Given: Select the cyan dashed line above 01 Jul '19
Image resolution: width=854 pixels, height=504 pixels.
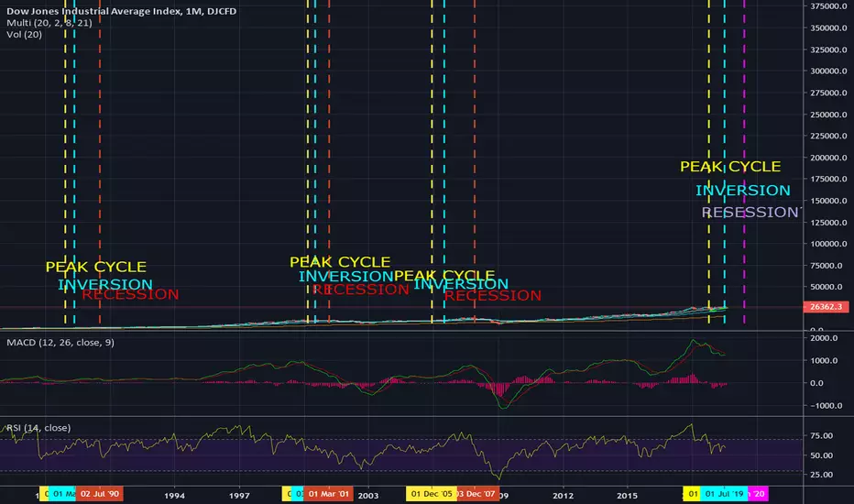Looking at the screenshot, I should tap(725, 162).
